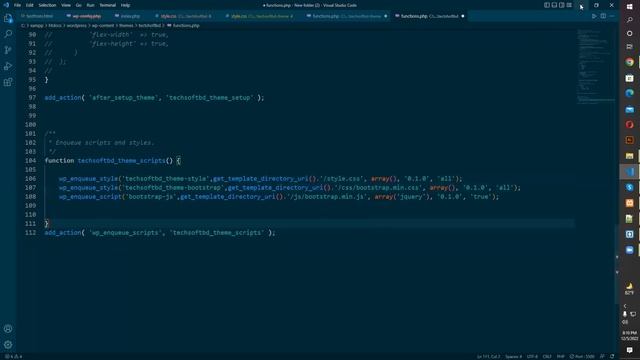
Task: Click the wp-content breadcrumb segment
Action: coord(103,26)
